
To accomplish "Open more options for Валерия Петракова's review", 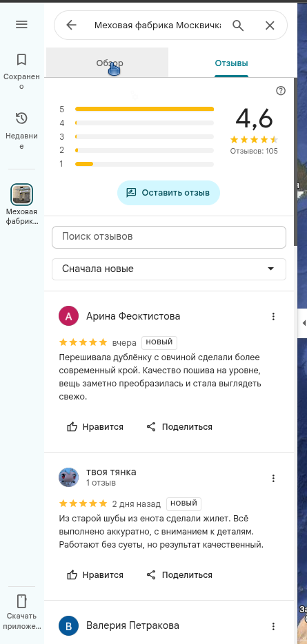I will click(x=273, y=626).
